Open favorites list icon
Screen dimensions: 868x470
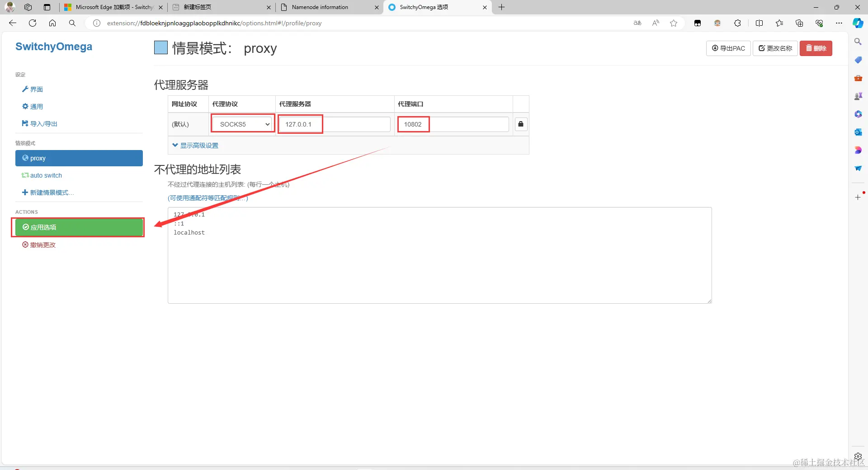(x=779, y=23)
